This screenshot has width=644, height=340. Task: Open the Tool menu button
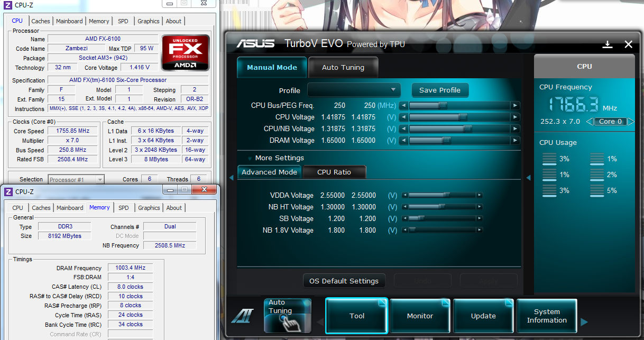[x=357, y=316]
